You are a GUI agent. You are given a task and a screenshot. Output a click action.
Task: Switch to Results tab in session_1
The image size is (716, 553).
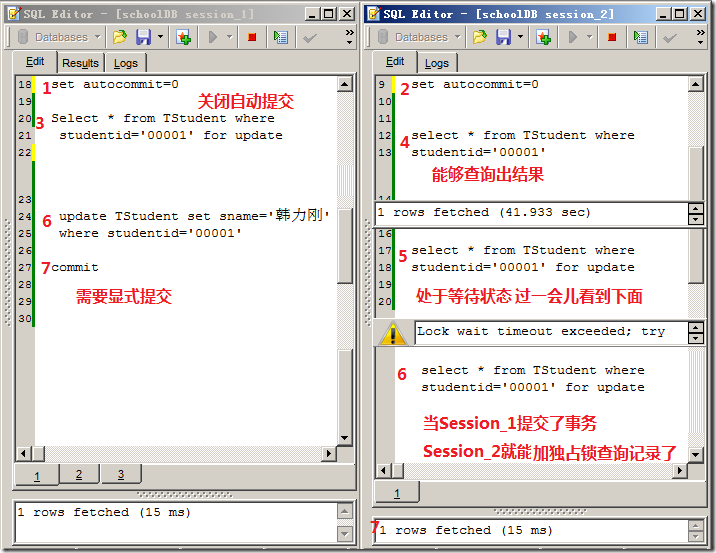(x=80, y=63)
